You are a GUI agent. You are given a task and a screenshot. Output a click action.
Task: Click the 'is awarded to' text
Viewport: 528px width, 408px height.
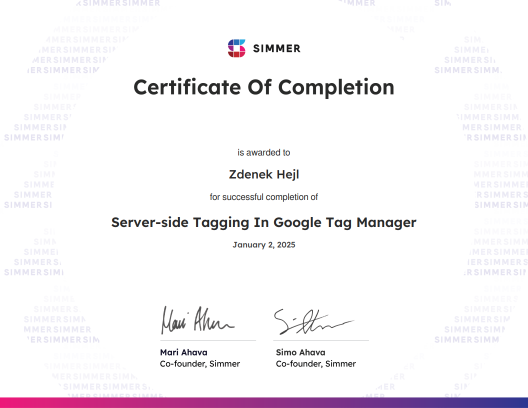264,152
